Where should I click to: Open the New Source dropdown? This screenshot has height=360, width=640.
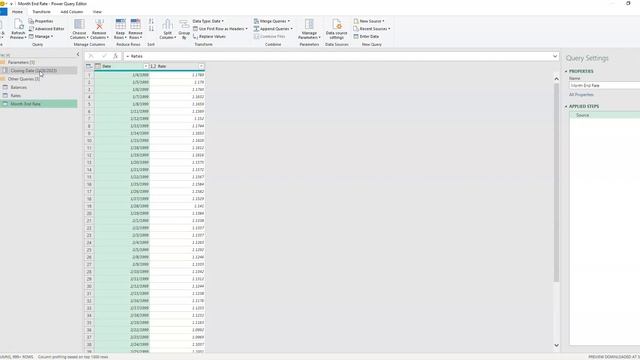[369, 21]
